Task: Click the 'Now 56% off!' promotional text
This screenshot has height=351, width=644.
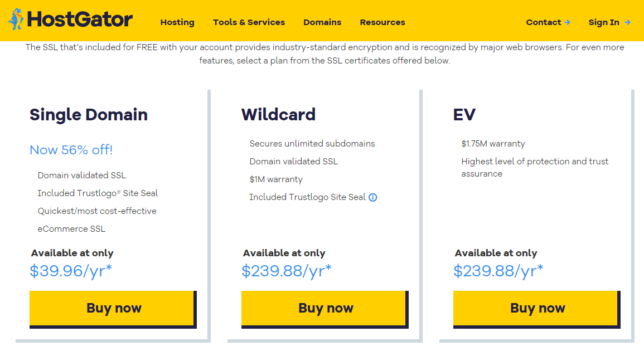Action: tap(70, 150)
